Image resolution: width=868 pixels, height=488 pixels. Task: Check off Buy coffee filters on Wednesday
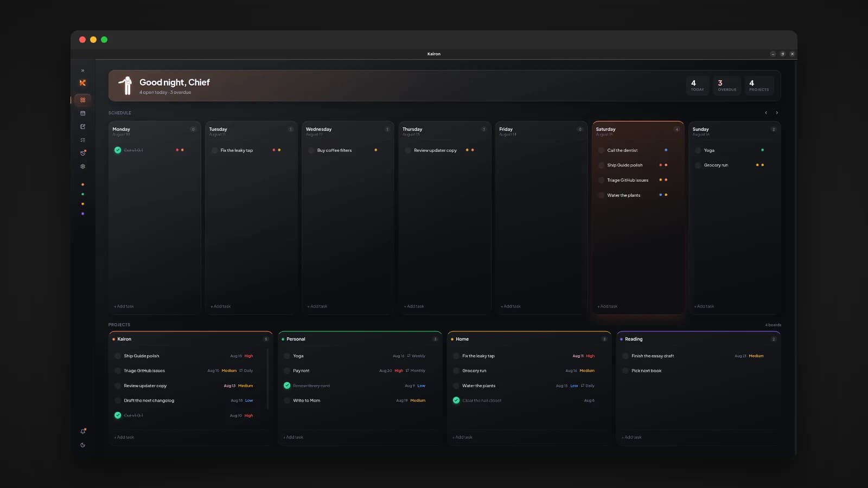(311, 150)
